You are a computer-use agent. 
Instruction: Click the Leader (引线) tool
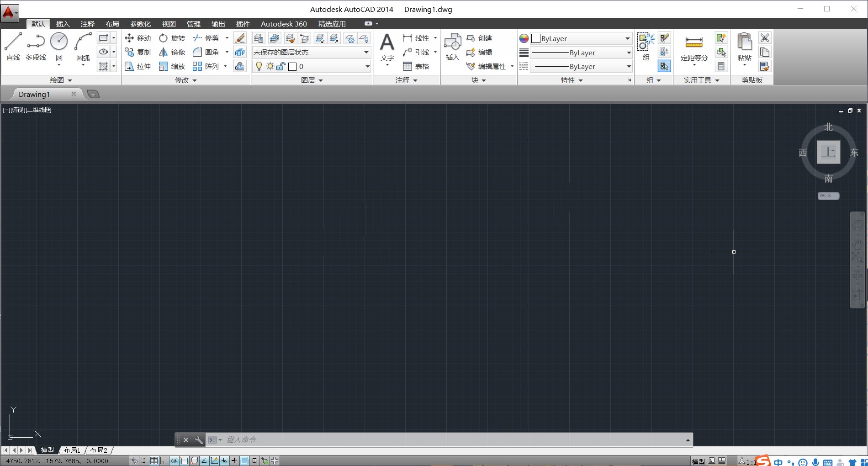click(x=416, y=53)
